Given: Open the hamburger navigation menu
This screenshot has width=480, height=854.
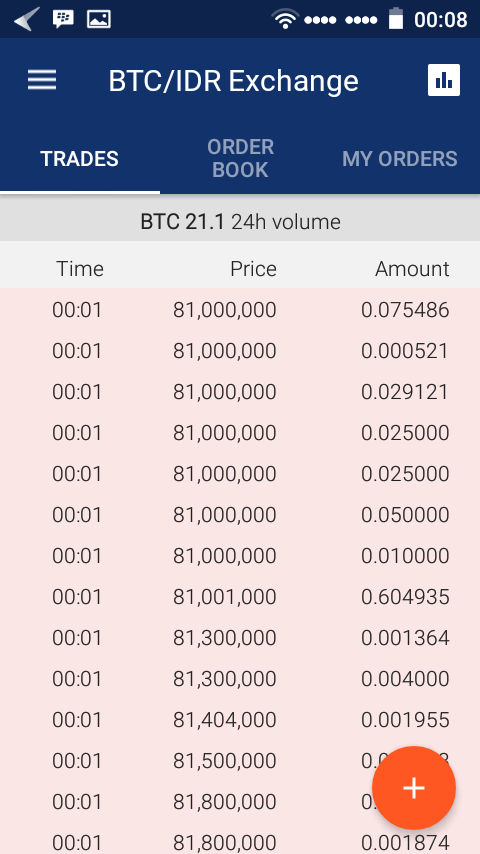Looking at the screenshot, I should click(42, 80).
